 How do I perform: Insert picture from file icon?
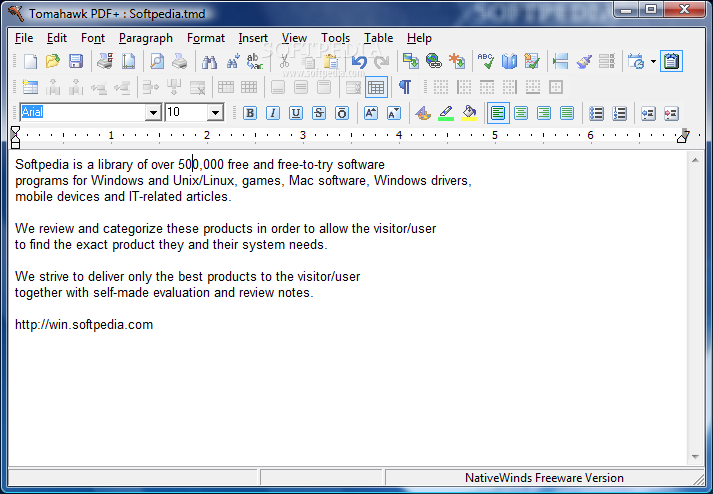(411, 61)
